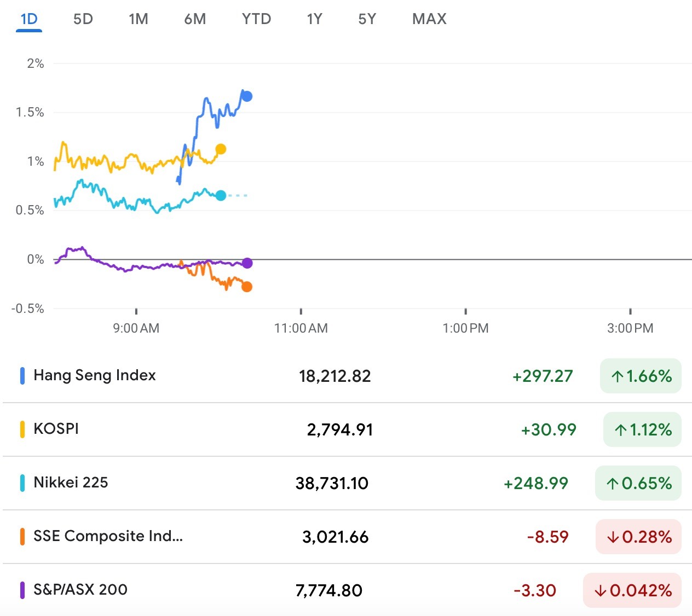Select the MAX time range
Image resolution: width=692 pixels, height=616 pixels.
coord(429,19)
